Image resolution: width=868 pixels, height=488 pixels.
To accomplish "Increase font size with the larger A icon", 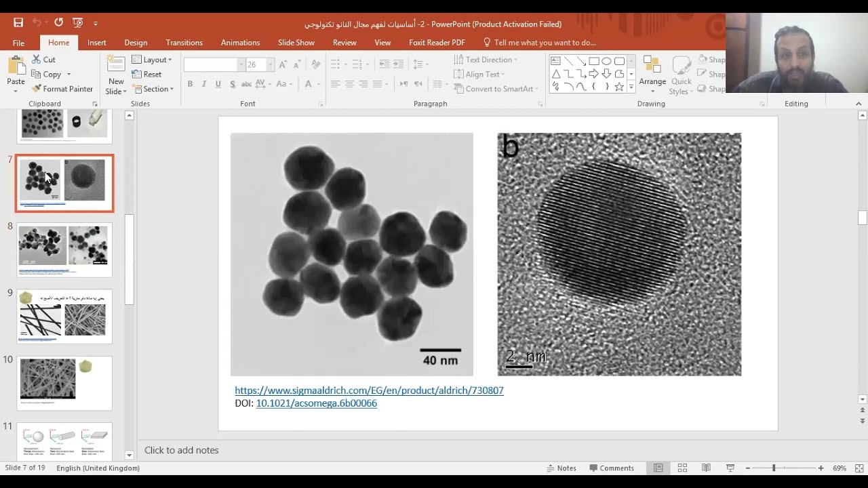I will point(283,64).
